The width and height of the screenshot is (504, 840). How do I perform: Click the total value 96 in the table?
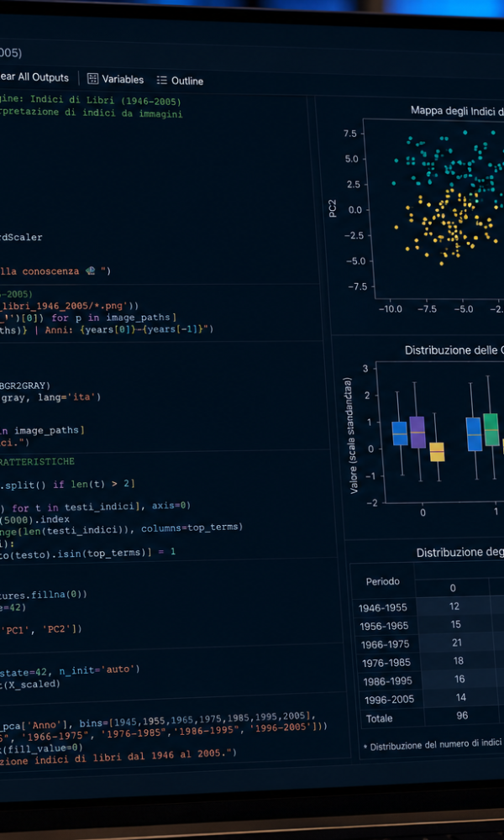(462, 715)
